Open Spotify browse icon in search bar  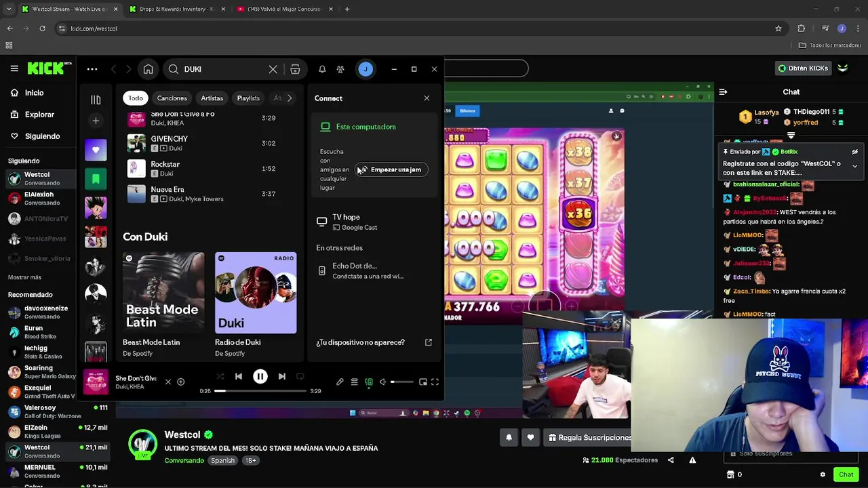pyautogui.click(x=295, y=69)
